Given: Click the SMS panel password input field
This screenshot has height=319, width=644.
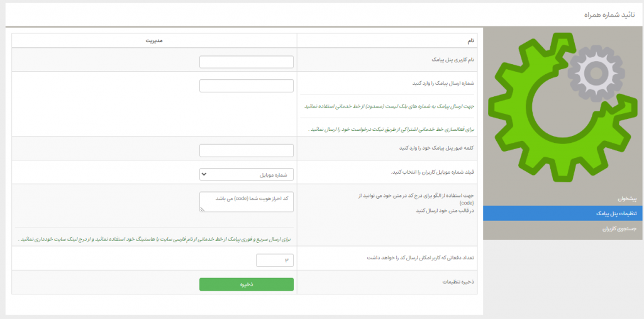Looking at the screenshot, I should click(247, 150).
